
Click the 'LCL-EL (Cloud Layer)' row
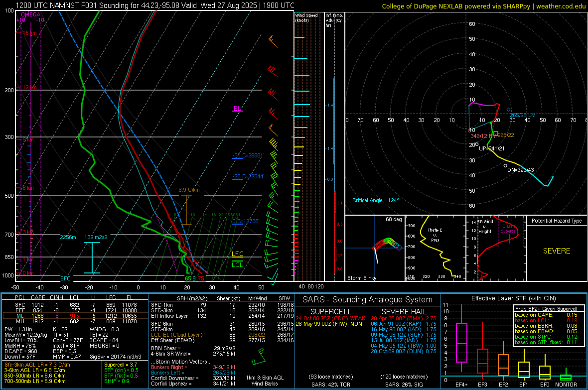(223, 335)
